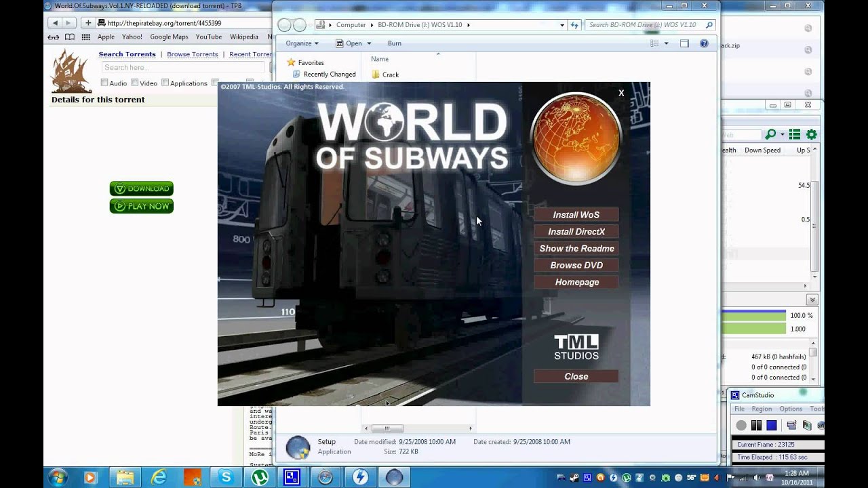Open the bookmarks book icon
The image size is (868, 488).
point(69,37)
